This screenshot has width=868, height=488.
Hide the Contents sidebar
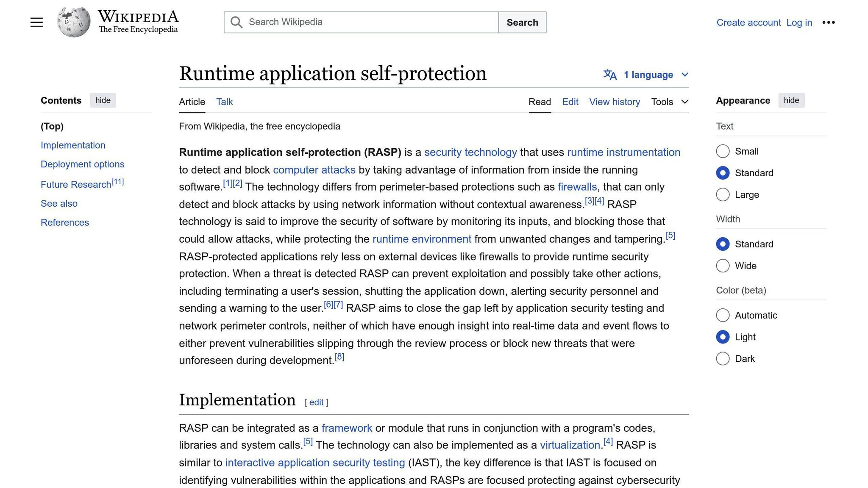pos(103,100)
